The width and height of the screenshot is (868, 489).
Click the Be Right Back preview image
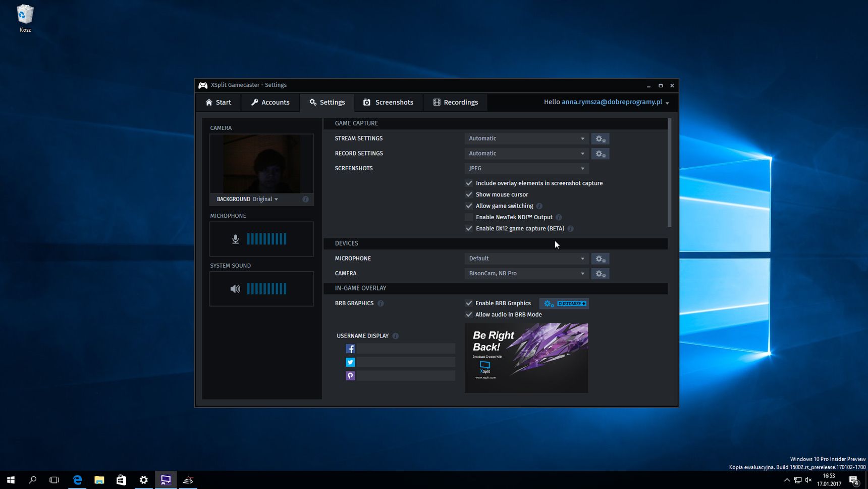(x=526, y=358)
